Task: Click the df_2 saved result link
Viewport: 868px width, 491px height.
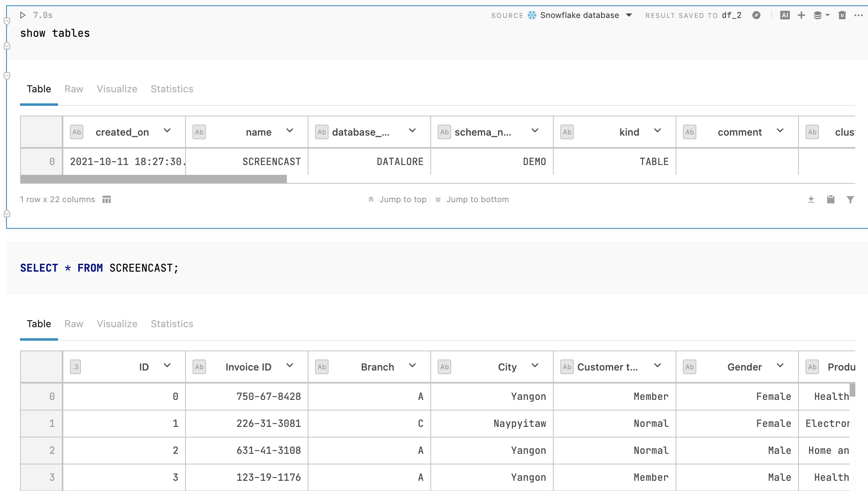Action: point(732,15)
